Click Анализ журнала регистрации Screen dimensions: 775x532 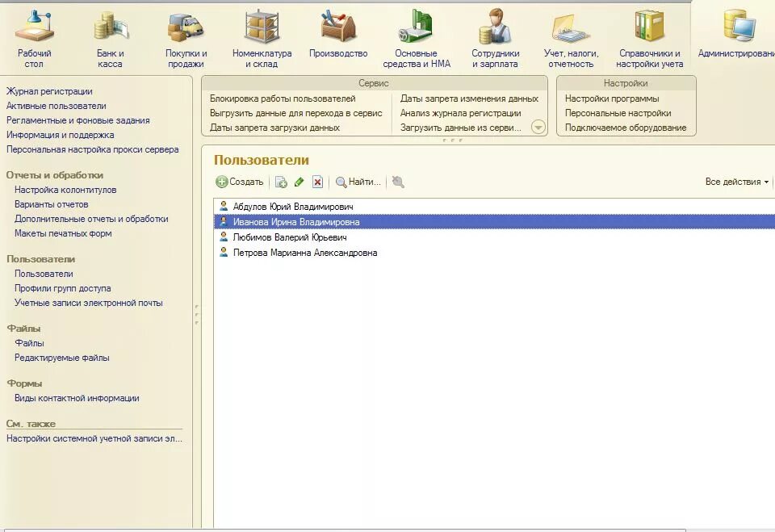461,113
